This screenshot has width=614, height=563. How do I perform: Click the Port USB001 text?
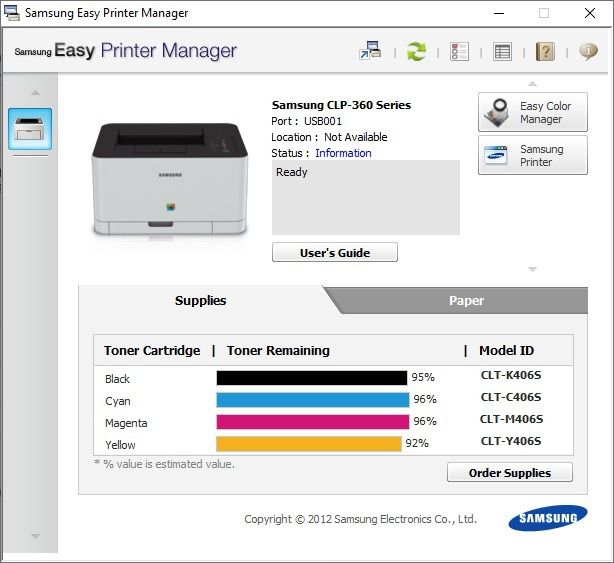click(306, 121)
